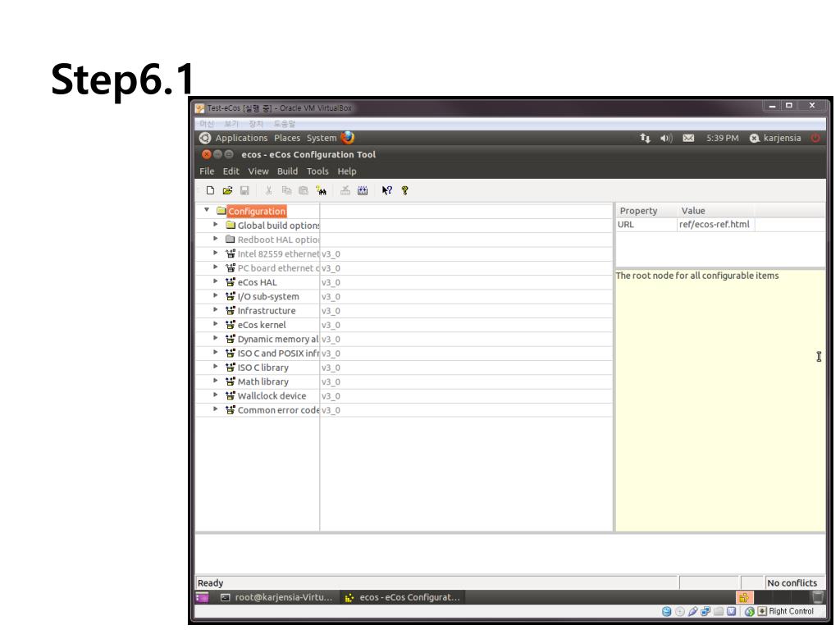
Task: Click VirtualBox network status icon
Action: click(705, 611)
